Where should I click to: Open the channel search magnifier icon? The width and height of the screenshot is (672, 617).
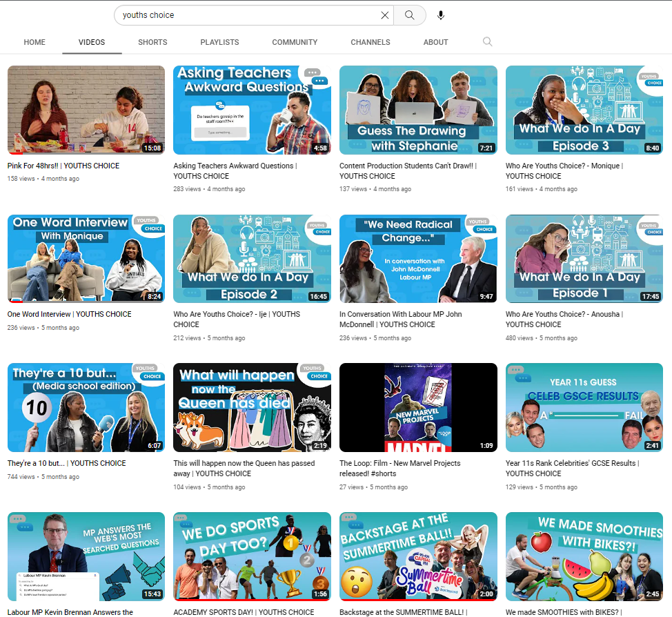pos(488,42)
